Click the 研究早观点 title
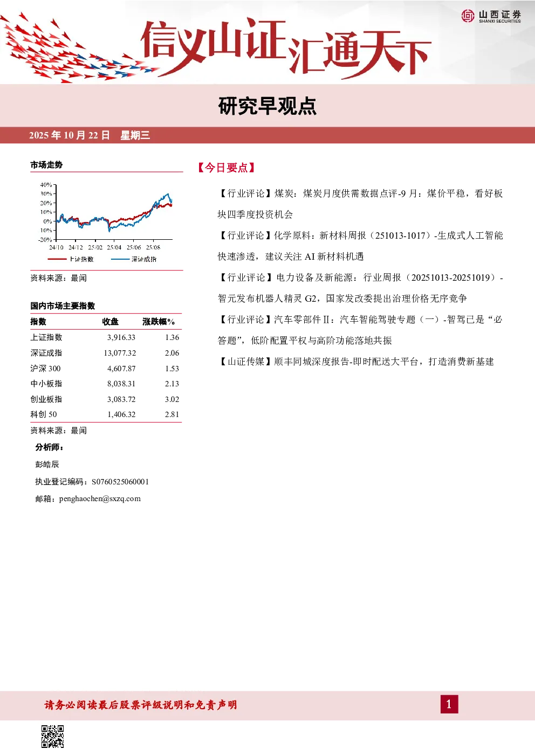 [267, 106]
